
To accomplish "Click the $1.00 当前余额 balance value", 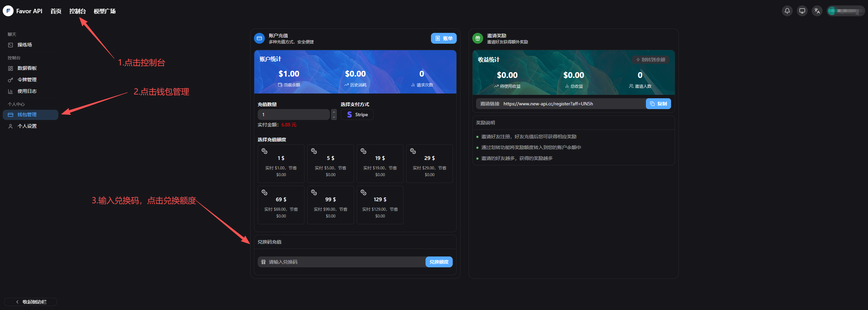I will coord(289,74).
